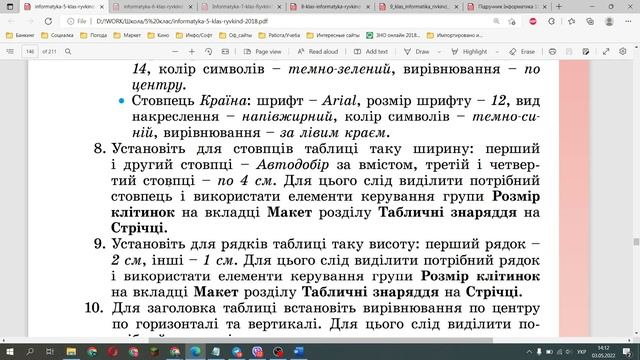640x360 pixels.
Task: Open File Explorer from the taskbar
Action: coord(71,351)
